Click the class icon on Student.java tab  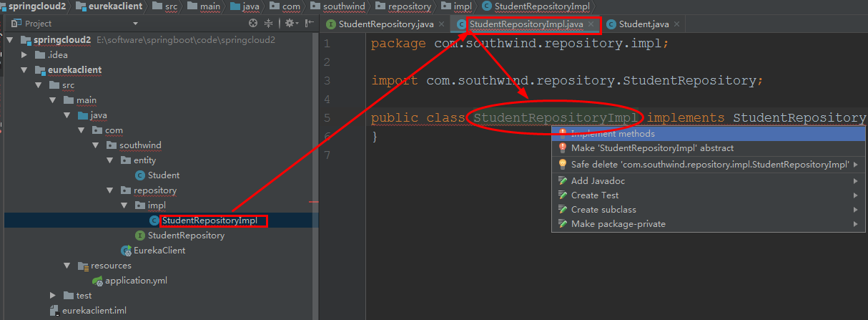pyautogui.click(x=611, y=24)
